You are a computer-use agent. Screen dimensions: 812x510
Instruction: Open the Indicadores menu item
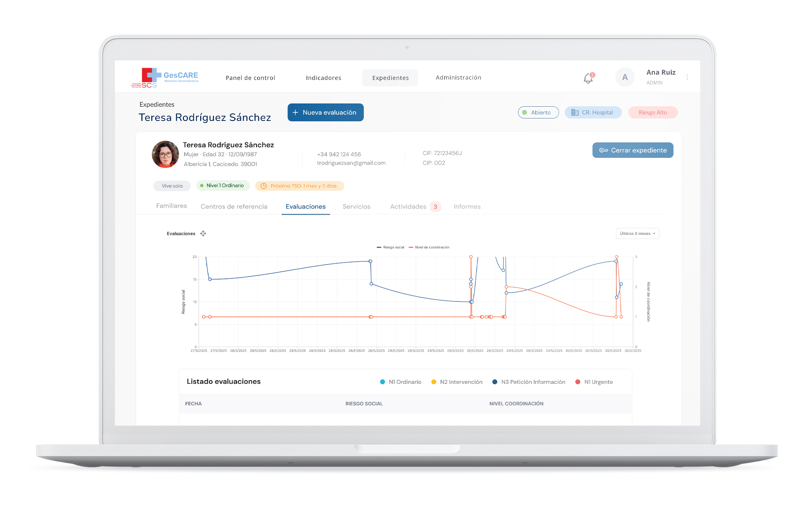tap(324, 78)
